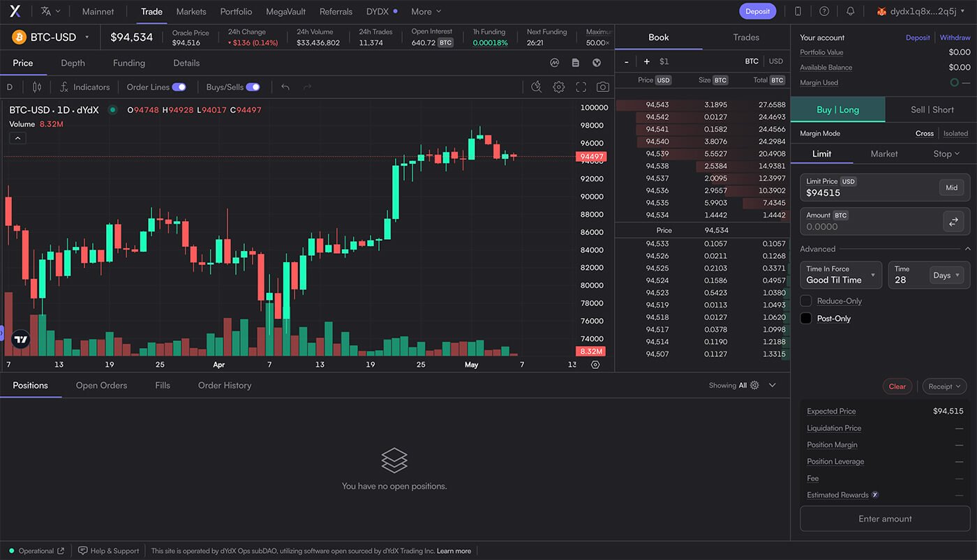Switch to the Trades tab

[745, 37]
